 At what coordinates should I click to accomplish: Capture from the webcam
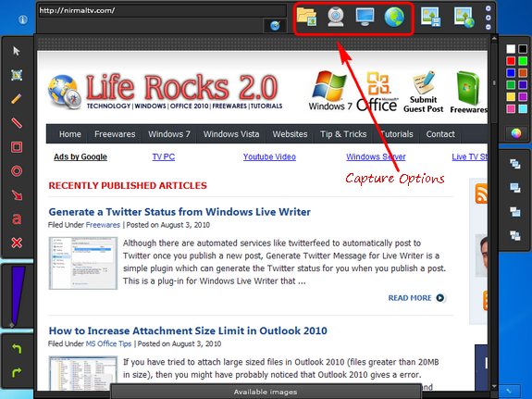pyautogui.click(x=336, y=17)
